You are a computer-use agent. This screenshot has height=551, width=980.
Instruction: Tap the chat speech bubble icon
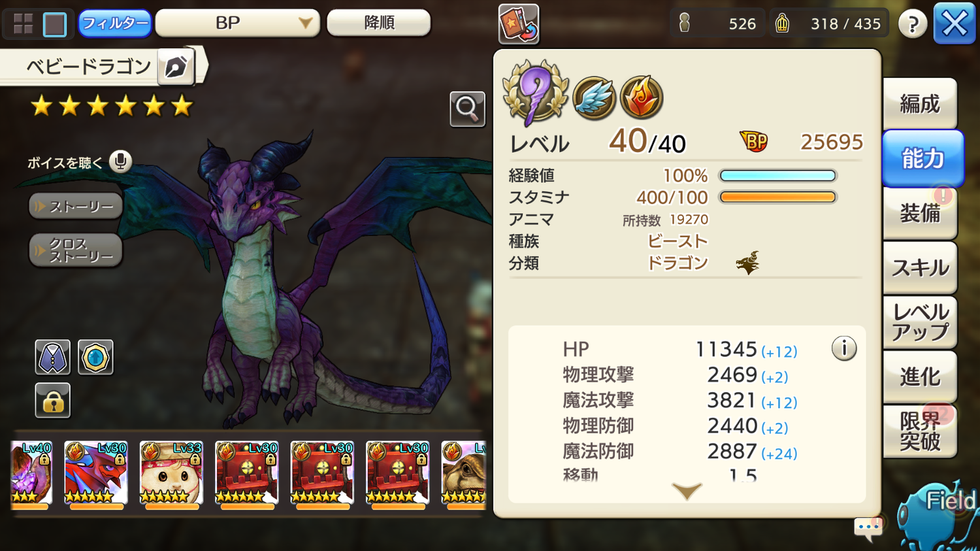click(x=869, y=528)
